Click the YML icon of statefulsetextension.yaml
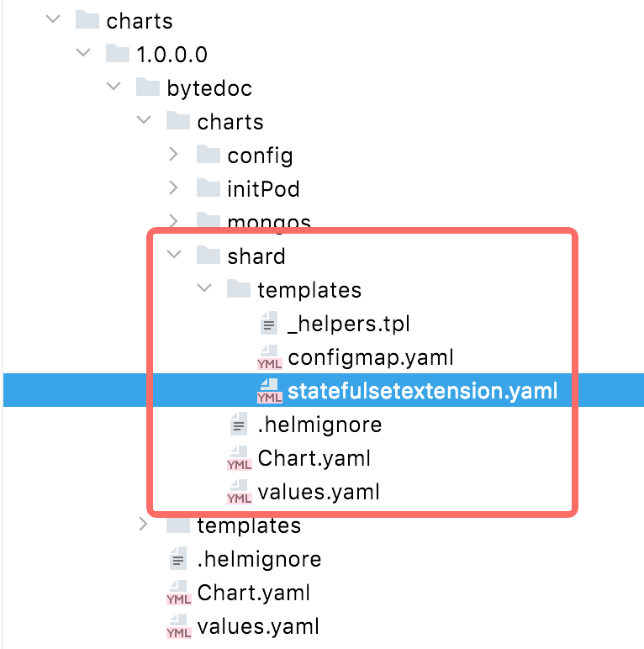 (269, 392)
